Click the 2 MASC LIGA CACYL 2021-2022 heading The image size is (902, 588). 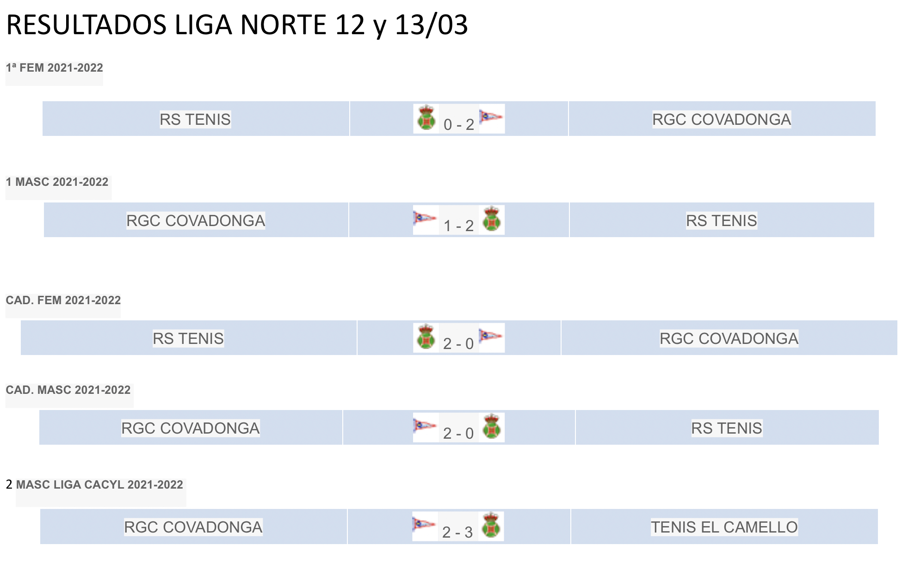click(99, 484)
